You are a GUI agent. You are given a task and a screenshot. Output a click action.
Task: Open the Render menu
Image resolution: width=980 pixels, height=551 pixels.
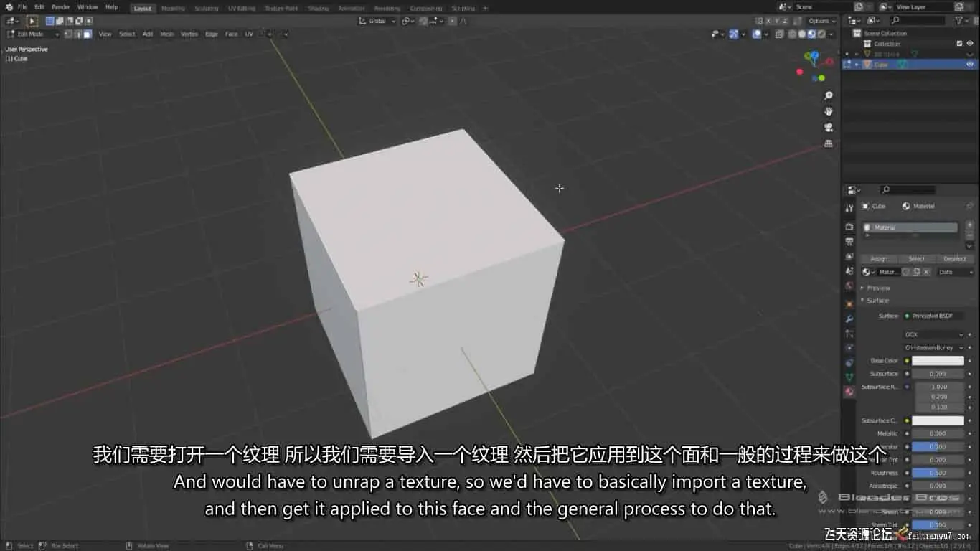point(61,7)
